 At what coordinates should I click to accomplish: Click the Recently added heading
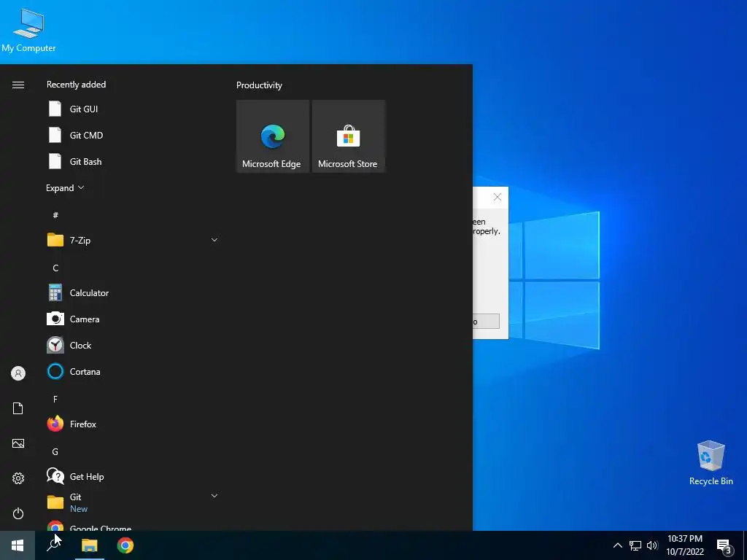click(76, 85)
